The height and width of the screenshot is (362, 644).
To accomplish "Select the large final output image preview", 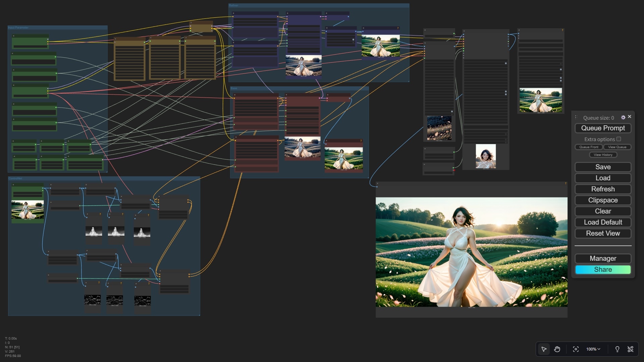I will pyautogui.click(x=471, y=252).
